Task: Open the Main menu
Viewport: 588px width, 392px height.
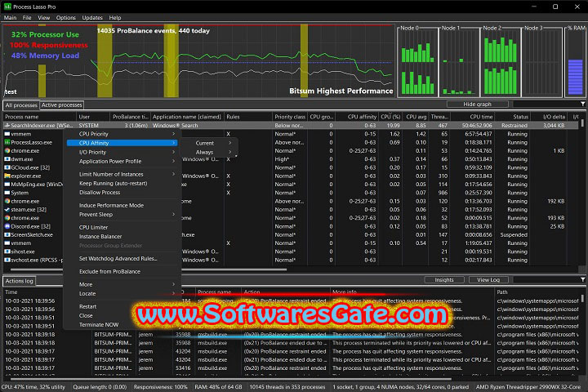Action: click(10, 18)
